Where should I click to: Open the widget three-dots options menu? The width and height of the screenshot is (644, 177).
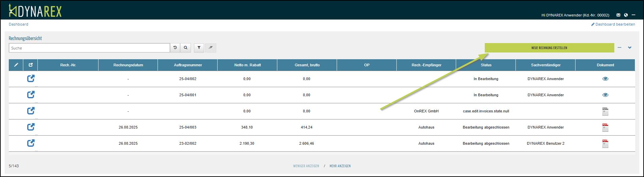pos(619,48)
